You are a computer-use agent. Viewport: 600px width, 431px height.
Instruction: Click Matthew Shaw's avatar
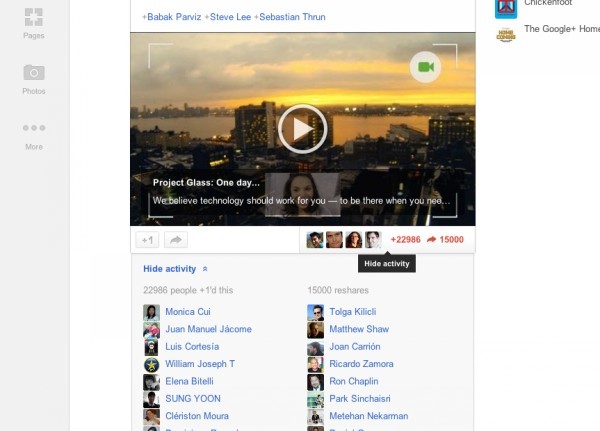(x=316, y=330)
